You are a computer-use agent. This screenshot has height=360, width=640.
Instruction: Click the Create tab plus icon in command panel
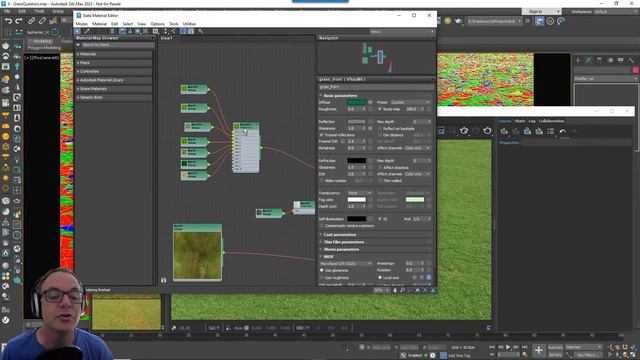pyautogui.click(x=578, y=60)
